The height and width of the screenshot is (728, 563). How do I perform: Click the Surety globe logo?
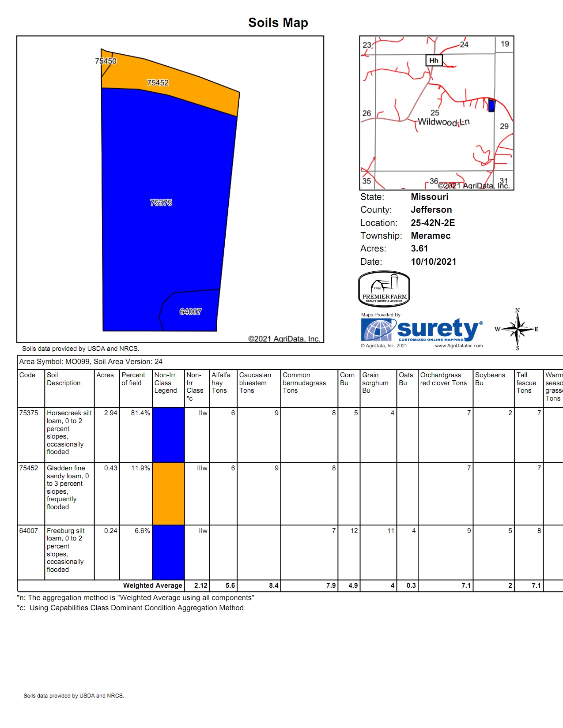377,330
